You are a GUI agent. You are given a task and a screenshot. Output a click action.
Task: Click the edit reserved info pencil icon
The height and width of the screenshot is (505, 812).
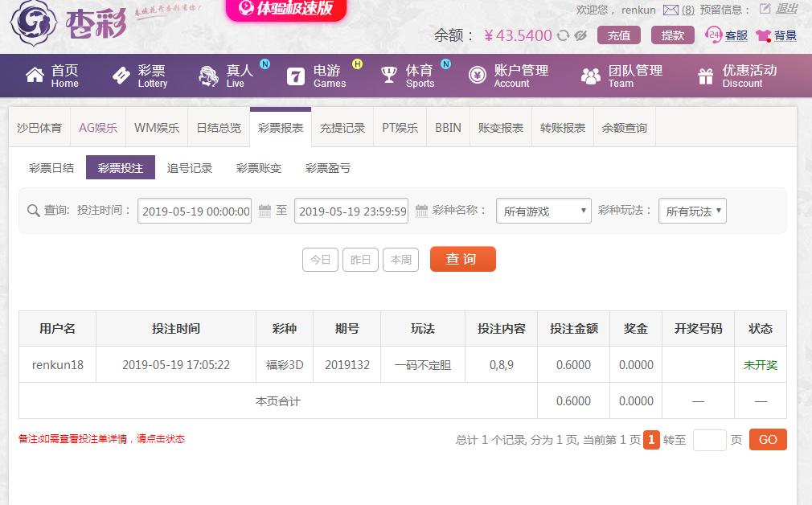click(x=765, y=9)
